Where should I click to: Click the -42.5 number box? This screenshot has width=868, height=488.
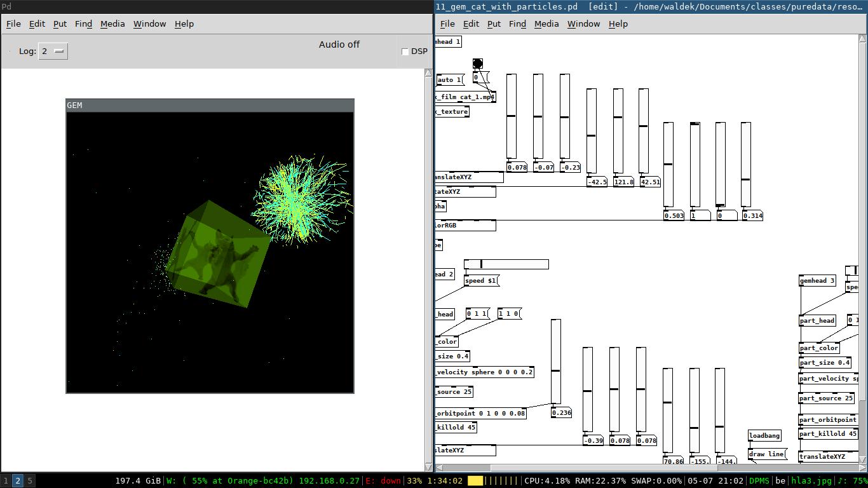click(597, 182)
